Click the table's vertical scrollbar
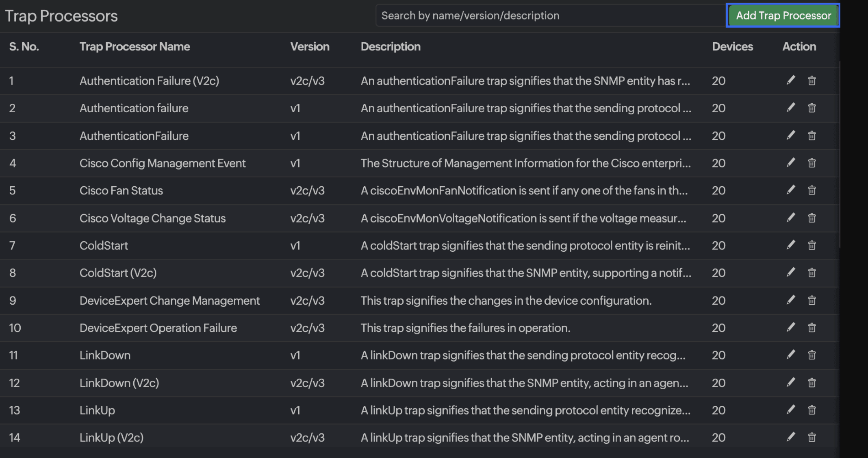The width and height of the screenshot is (868, 458). 840,155
